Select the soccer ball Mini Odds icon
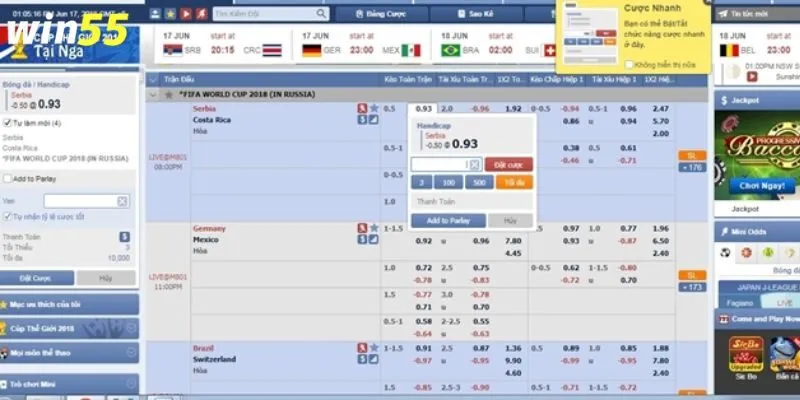 725,253
